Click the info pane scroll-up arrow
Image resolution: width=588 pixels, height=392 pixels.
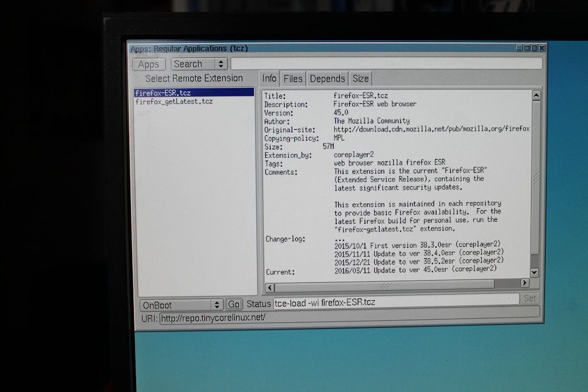click(536, 96)
